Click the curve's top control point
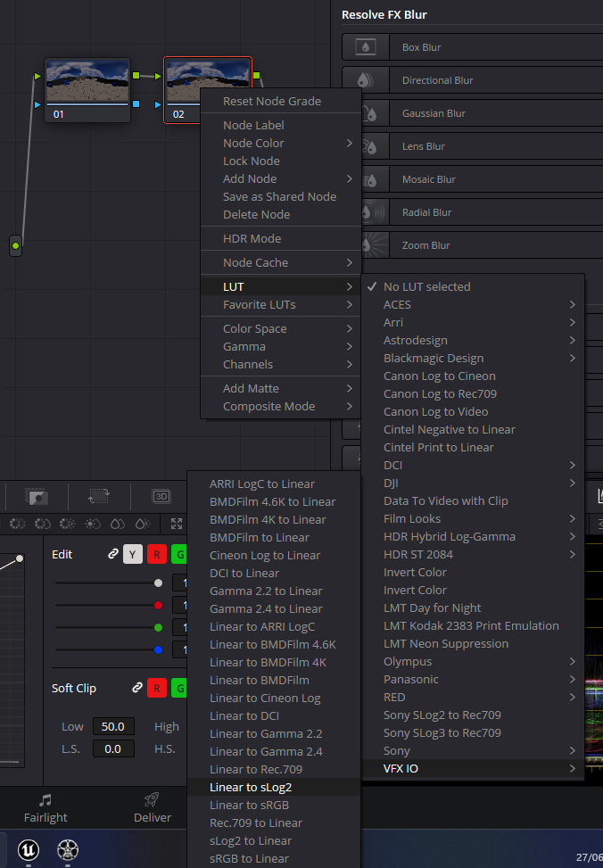Viewport: 603px width, 868px height. pos(20,558)
